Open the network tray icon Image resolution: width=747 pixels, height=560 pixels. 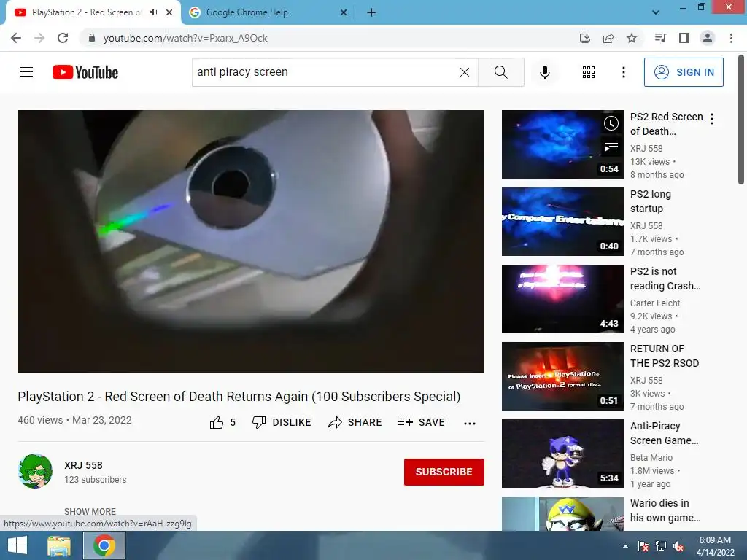(x=661, y=546)
